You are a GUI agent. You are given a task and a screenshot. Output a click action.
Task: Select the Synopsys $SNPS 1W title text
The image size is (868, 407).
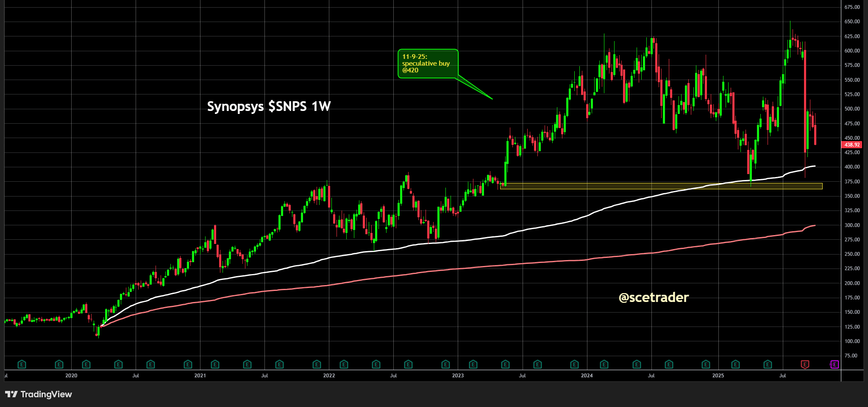click(x=269, y=106)
